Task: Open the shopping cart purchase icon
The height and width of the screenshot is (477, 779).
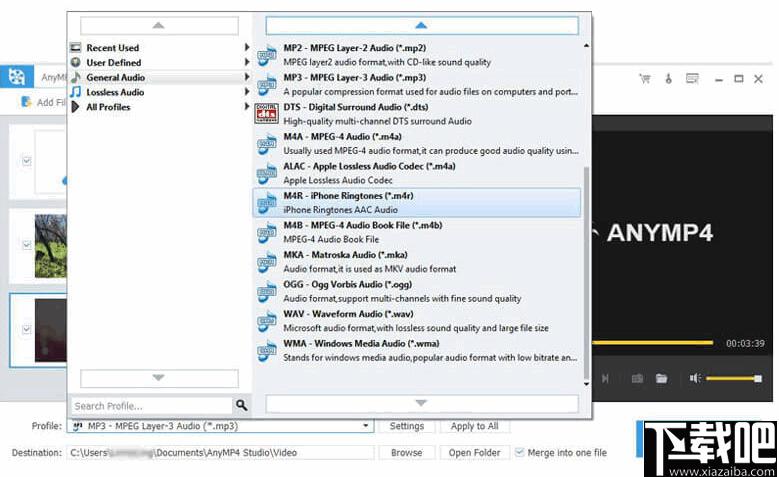Action: 645,79
